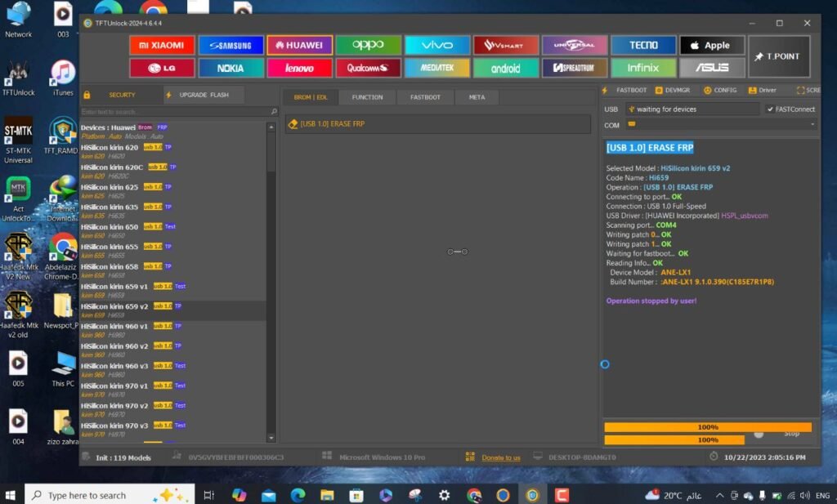This screenshot has width=837, height=504.
Task: Run the [USB 1.0] ERASE FRP operation
Action: (438, 123)
